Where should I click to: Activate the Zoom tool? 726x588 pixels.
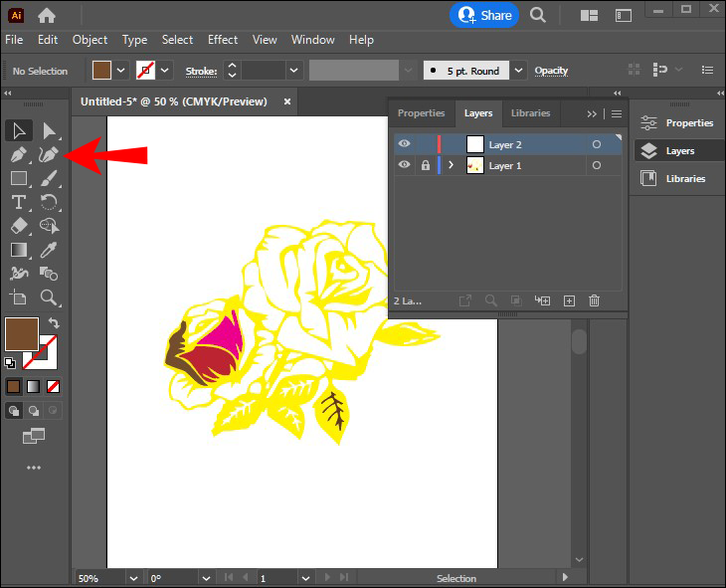(x=49, y=297)
